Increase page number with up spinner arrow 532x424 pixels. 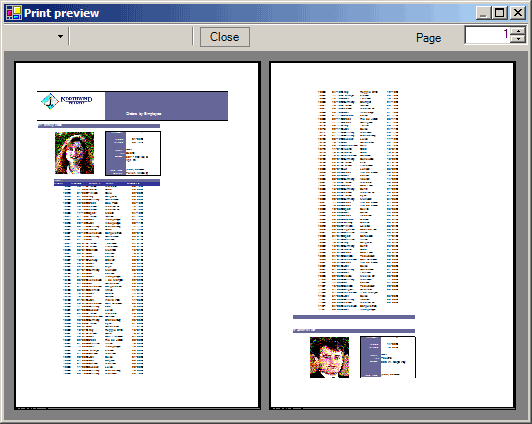pyautogui.click(x=518, y=31)
